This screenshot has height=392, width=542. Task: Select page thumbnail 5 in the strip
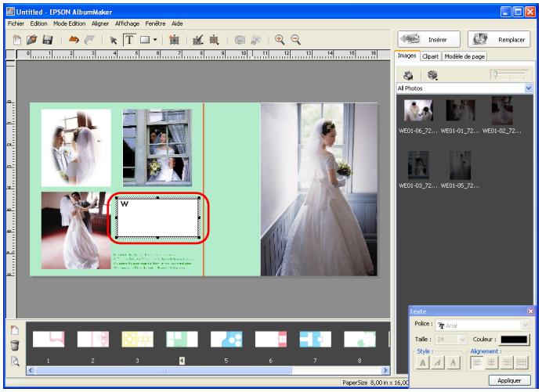pyautogui.click(x=226, y=339)
